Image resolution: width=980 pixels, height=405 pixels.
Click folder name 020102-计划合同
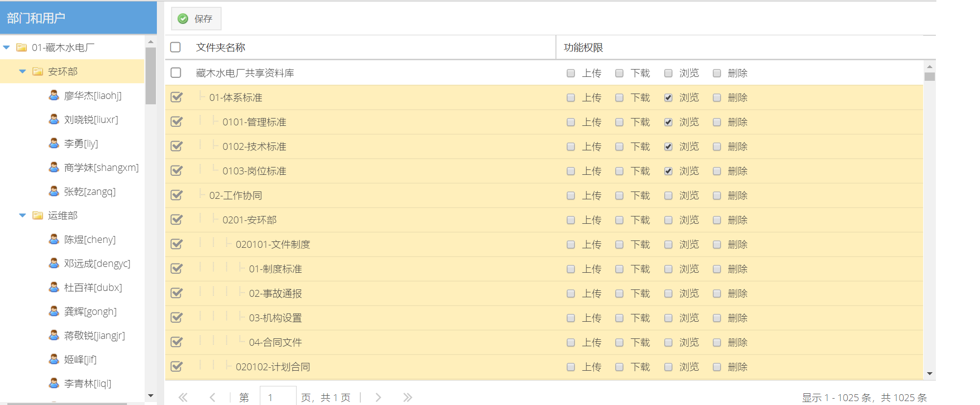(x=273, y=367)
